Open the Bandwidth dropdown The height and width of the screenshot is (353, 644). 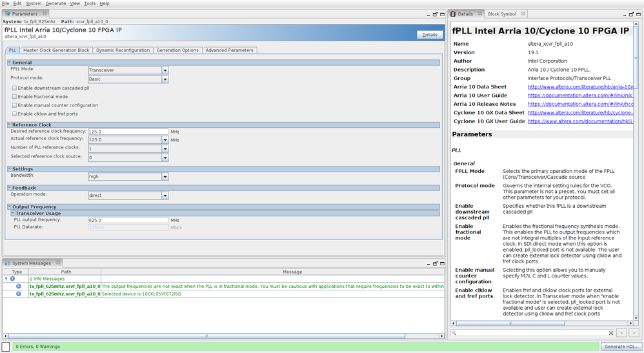tap(165, 177)
